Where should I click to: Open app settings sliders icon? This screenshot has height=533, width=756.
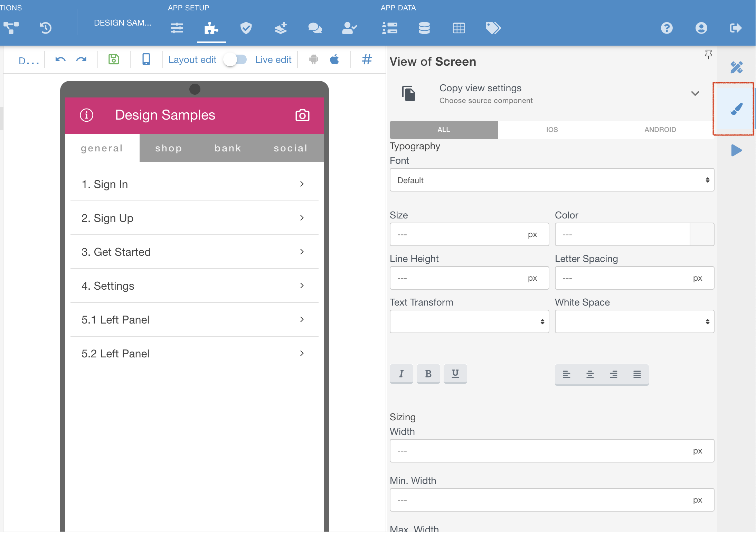tap(177, 28)
